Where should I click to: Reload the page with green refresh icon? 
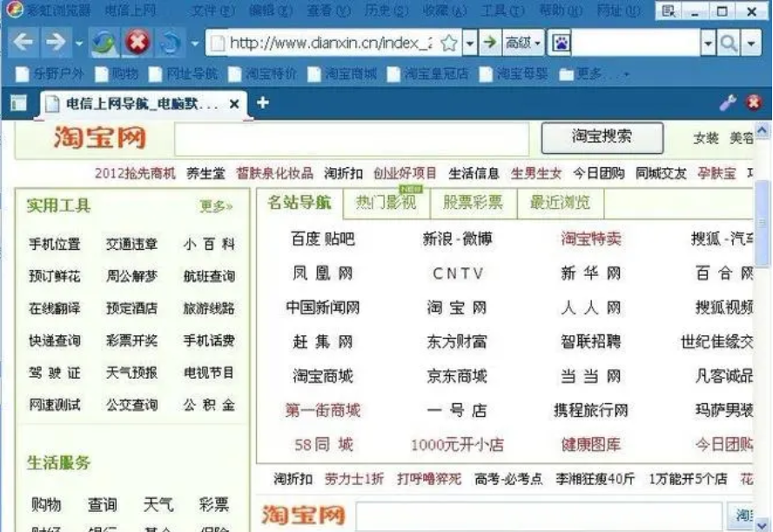coord(104,43)
